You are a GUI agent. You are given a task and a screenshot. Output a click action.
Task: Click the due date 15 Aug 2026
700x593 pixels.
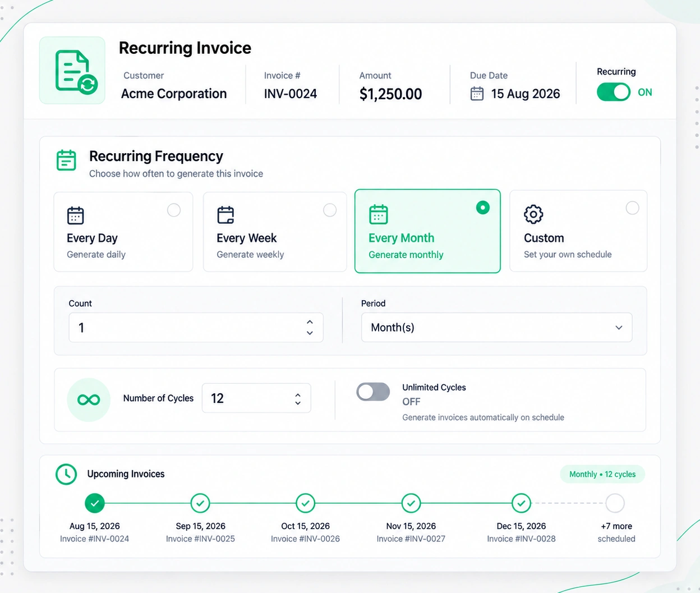coord(526,94)
